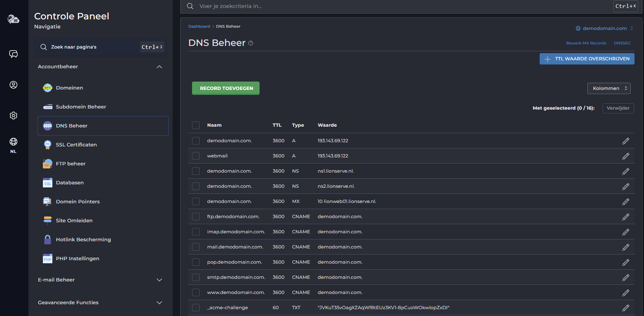
Task: Click the RECORD TOEVOEGEN button
Action: (x=226, y=88)
